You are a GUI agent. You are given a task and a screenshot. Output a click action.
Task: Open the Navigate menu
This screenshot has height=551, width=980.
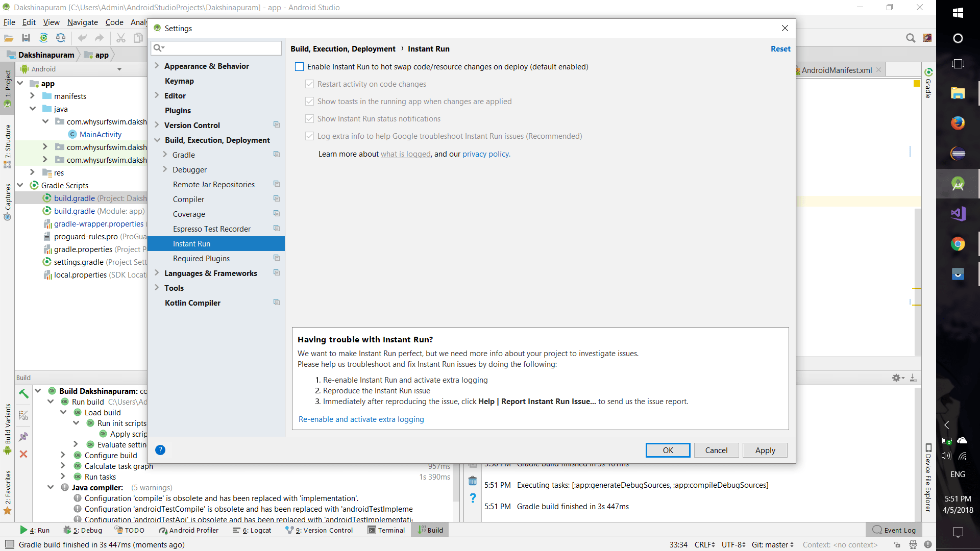82,22
